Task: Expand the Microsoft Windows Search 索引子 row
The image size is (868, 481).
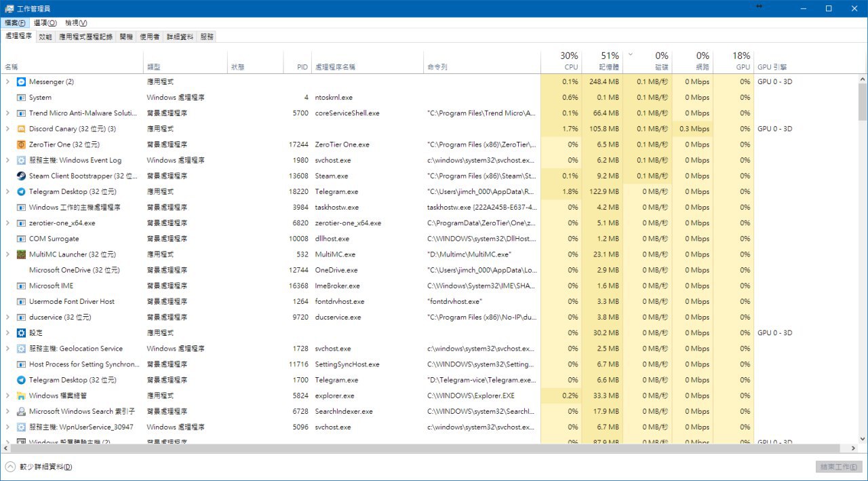Action: tap(7, 411)
